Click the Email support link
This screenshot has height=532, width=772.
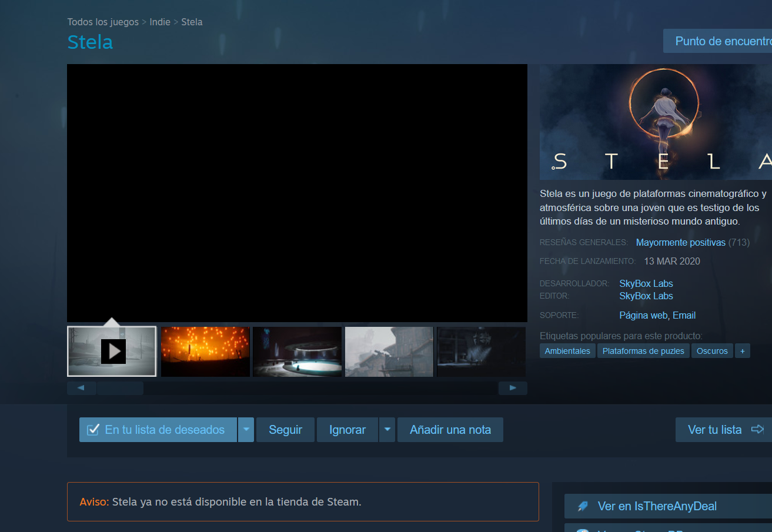(684, 315)
